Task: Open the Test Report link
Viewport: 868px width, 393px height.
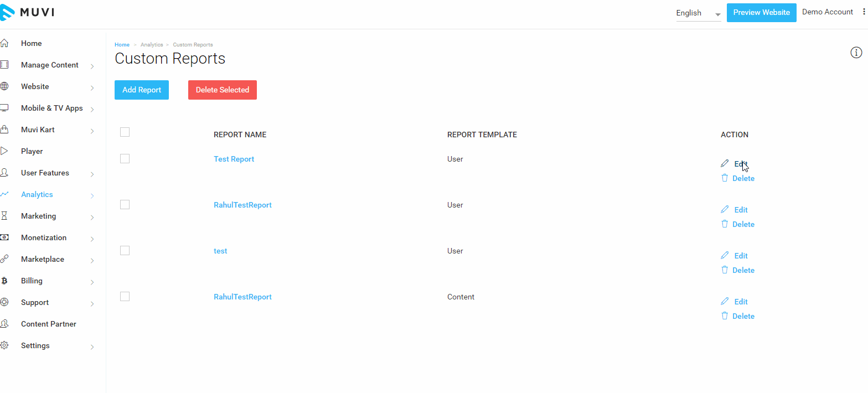Action: 234,159
